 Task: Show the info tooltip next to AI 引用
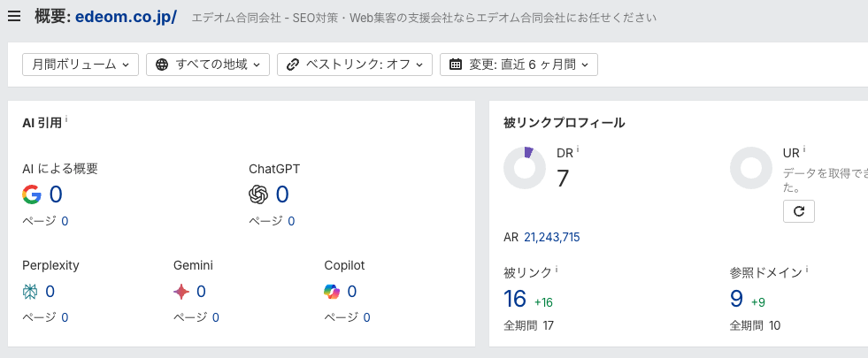(x=67, y=118)
